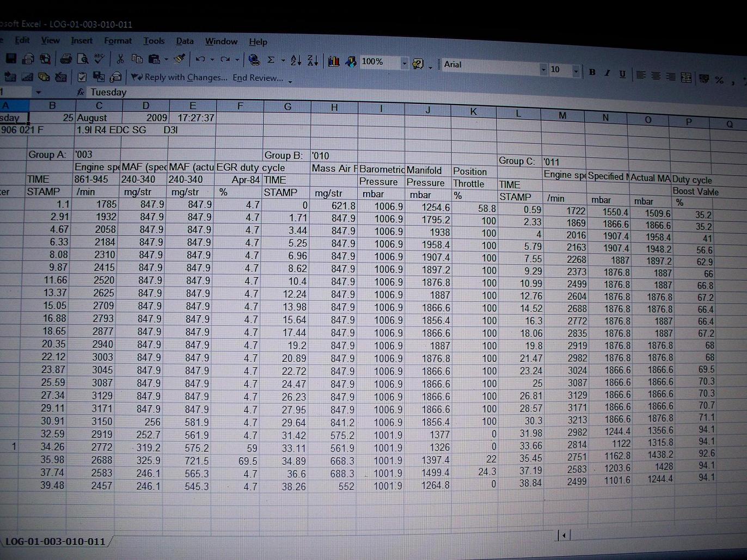
Task: Open the Chart Wizard icon
Action: point(334,61)
